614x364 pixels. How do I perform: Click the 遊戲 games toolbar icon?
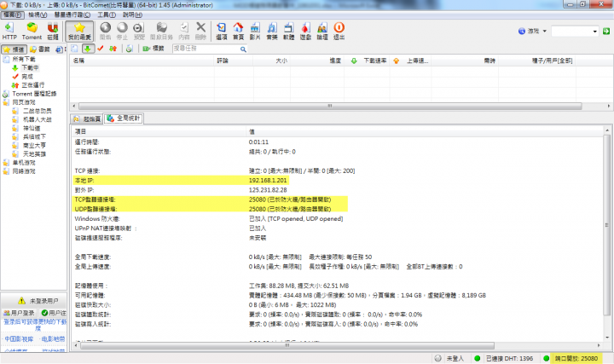point(305,31)
